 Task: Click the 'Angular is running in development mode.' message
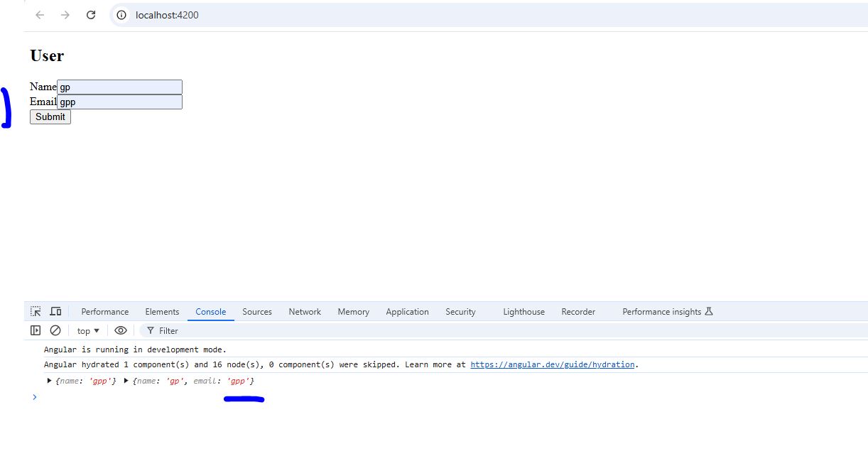pos(135,349)
